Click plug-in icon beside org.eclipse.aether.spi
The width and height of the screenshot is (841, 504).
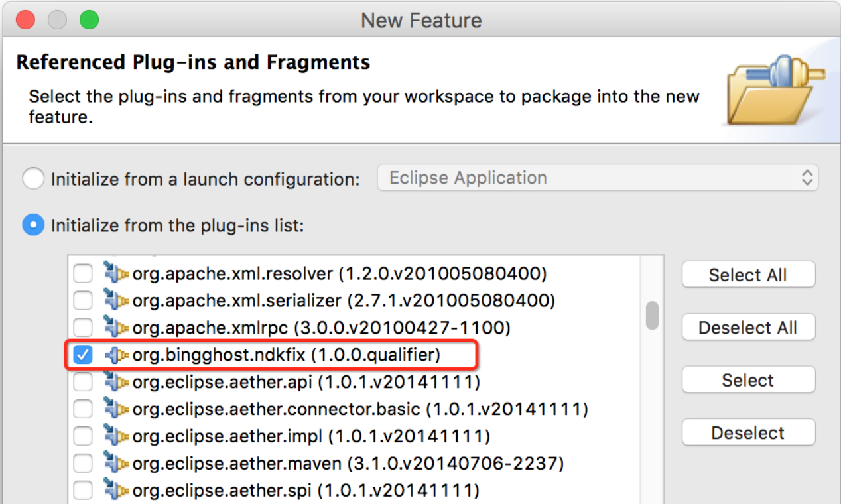coord(116,490)
